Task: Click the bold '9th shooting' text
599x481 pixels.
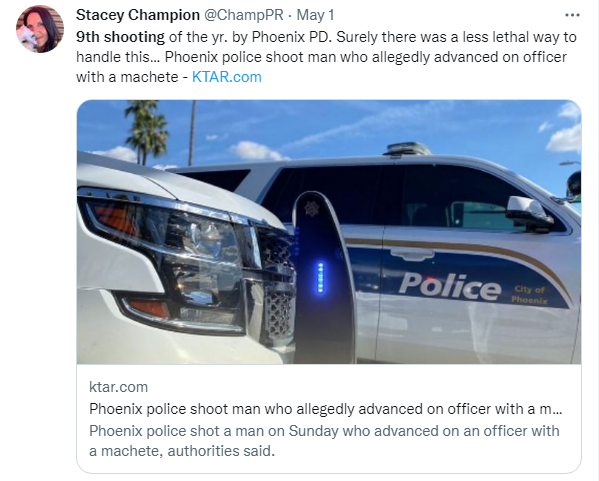Action: [120, 37]
